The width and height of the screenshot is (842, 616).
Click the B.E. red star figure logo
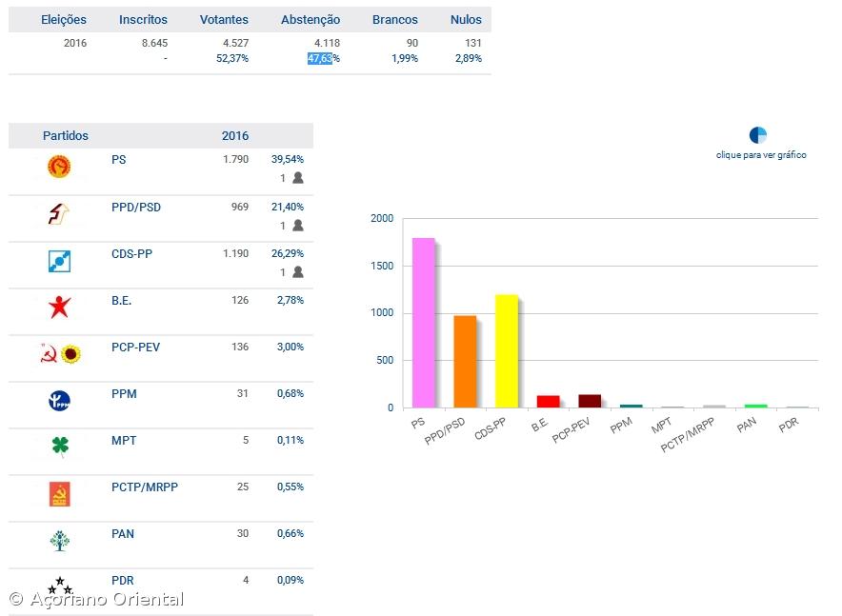(60, 308)
